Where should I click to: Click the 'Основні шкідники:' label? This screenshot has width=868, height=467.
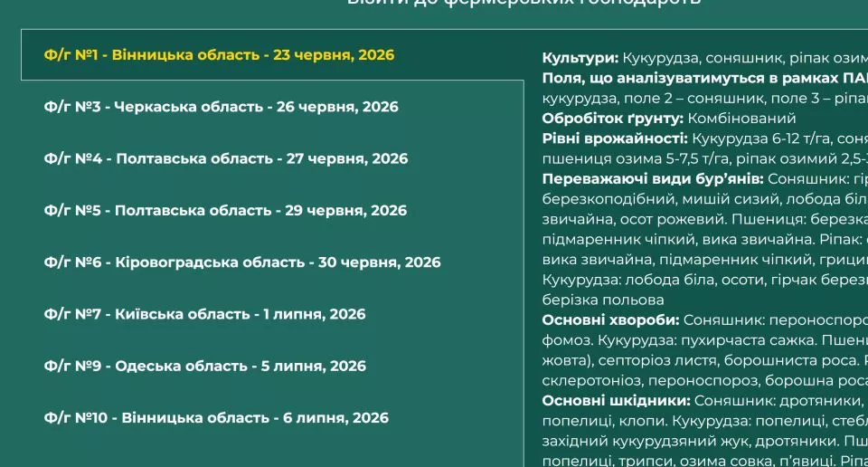tap(616, 401)
